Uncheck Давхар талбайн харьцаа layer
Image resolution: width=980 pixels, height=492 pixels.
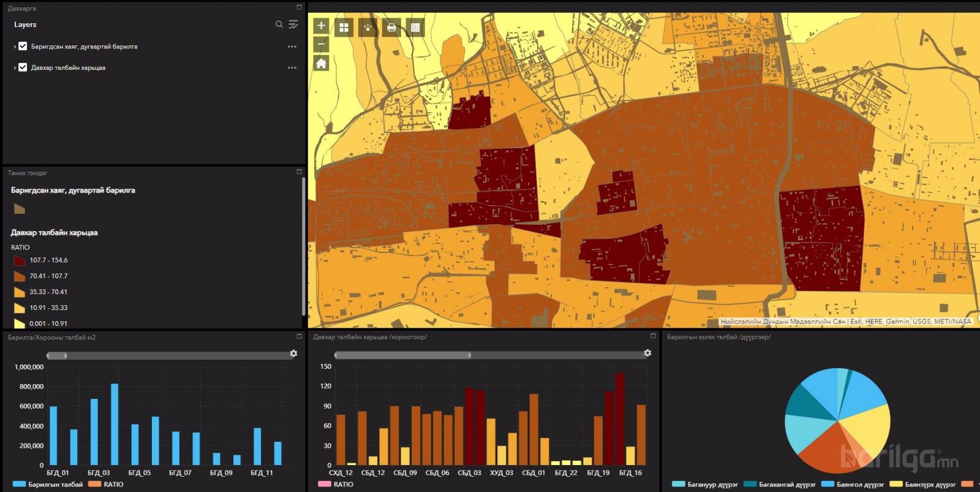coord(23,67)
